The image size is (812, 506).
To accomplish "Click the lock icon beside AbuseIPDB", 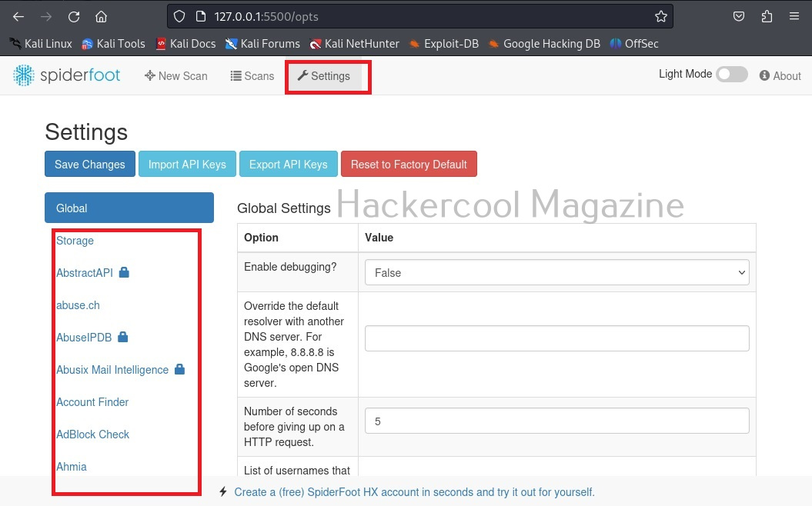I will 122,337.
